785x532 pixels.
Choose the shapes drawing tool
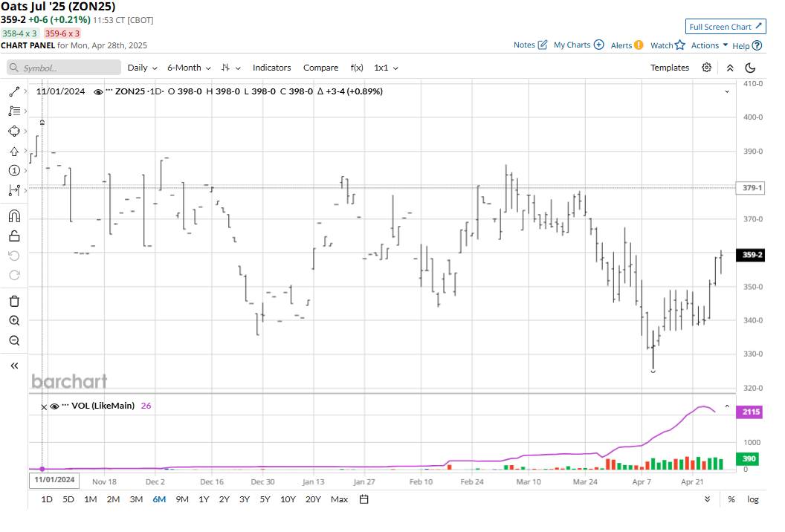point(14,131)
